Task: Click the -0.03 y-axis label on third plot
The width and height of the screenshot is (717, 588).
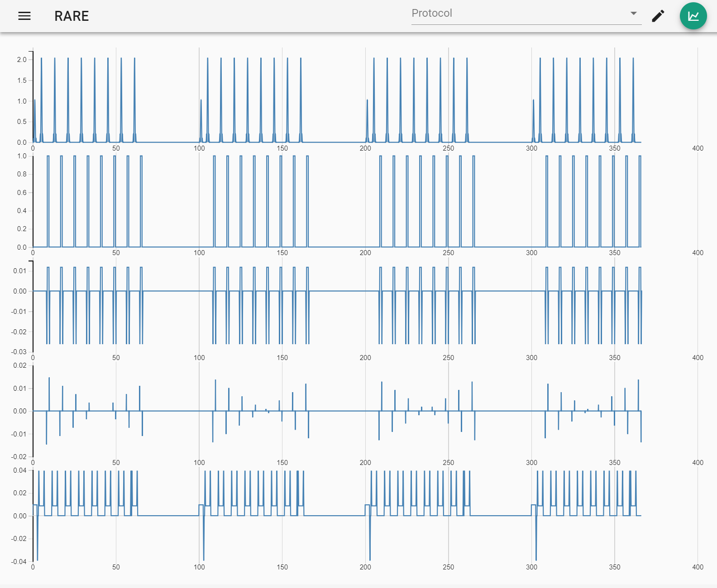Action: [x=19, y=352]
